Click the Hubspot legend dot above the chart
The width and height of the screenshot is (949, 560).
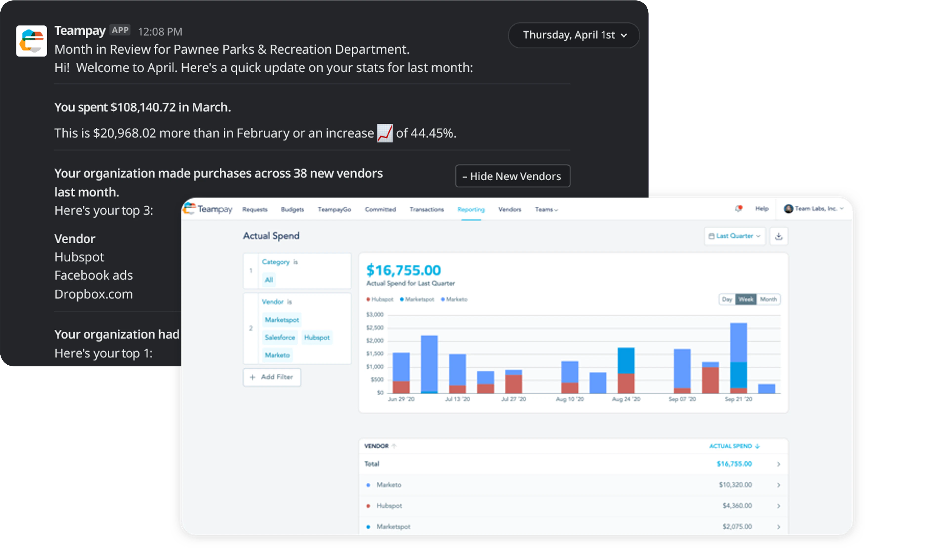click(368, 299)
